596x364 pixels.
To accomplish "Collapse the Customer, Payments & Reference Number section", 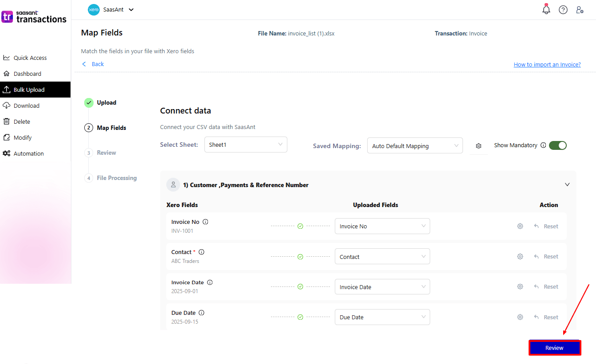I will [x=567, y=184].
